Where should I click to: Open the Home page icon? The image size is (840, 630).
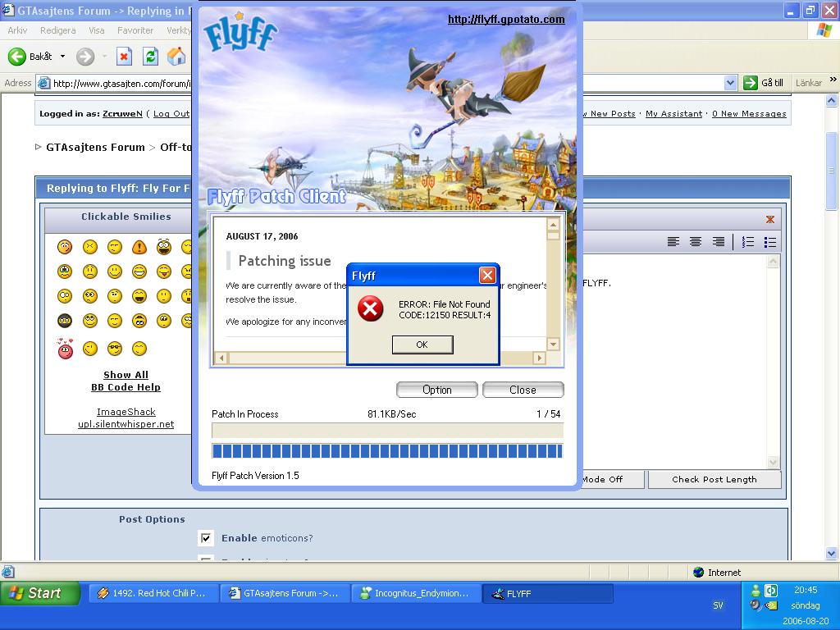tap(176, 57)
